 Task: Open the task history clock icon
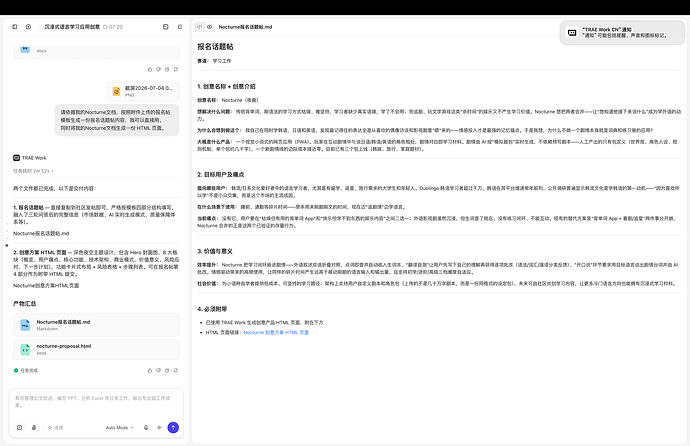(x=28, y=27)
